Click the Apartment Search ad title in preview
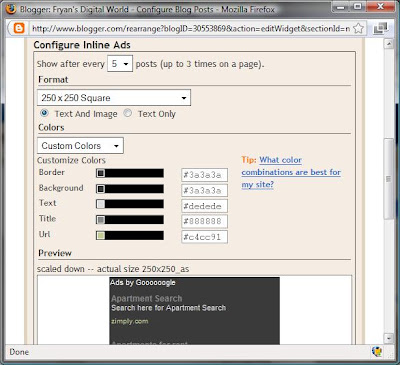The image size is (400, 365). pos(147,298)
